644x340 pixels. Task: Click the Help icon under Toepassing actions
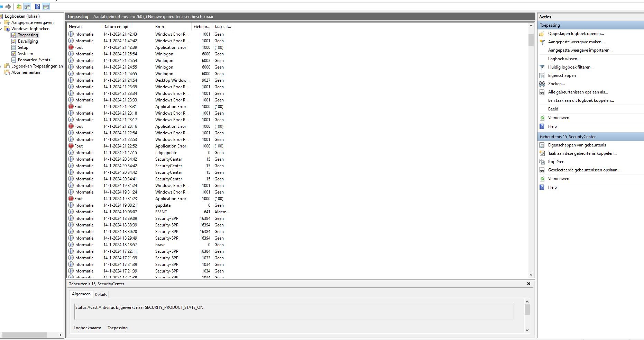[x=542, y=126]
